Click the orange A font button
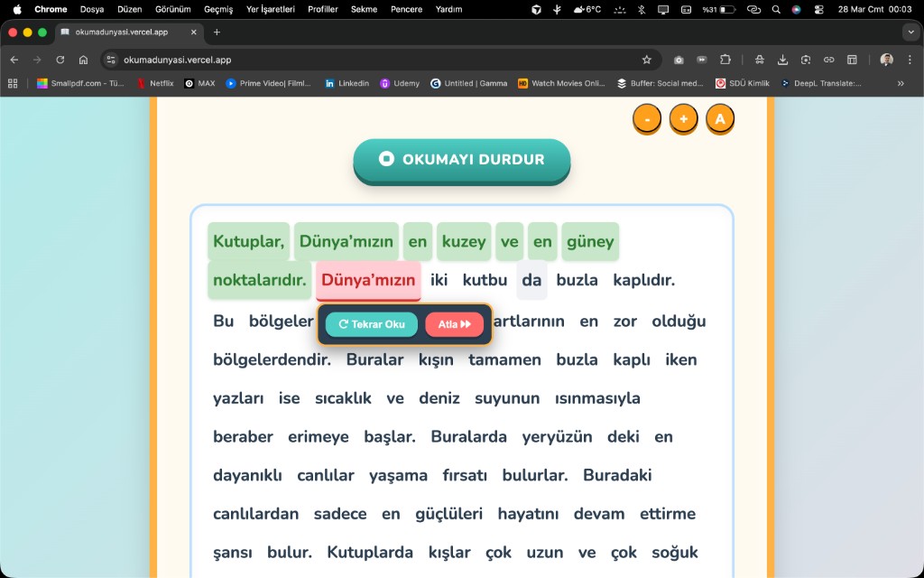This screenshot has width=924, height=578. pyautogui.click(x=719, y=119)
